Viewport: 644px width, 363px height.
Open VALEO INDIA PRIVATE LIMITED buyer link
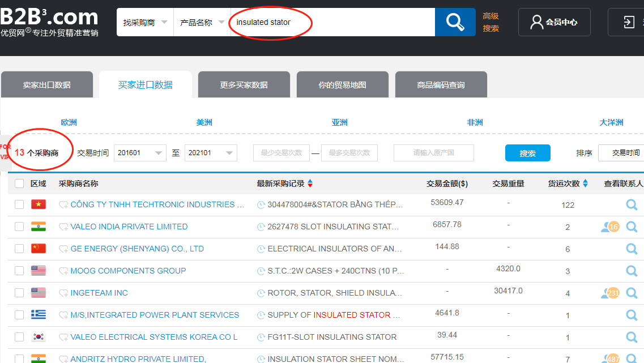(129, 227)
